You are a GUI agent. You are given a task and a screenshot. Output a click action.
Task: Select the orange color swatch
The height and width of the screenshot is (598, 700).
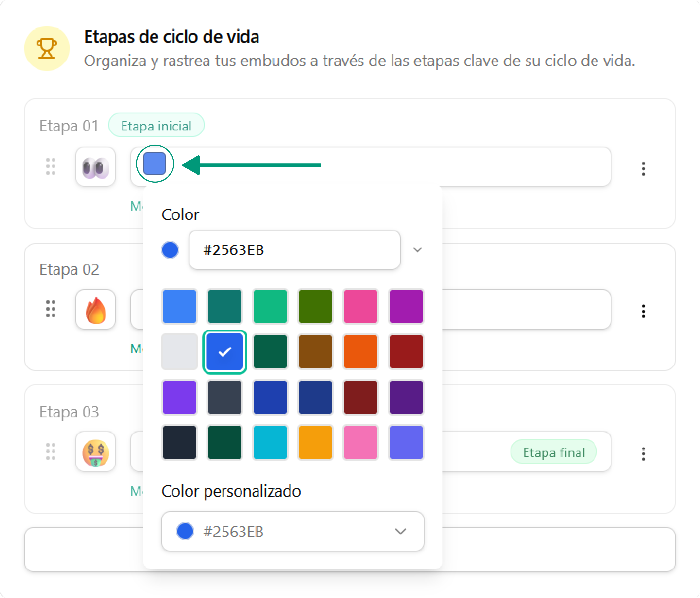click(360, 352)
